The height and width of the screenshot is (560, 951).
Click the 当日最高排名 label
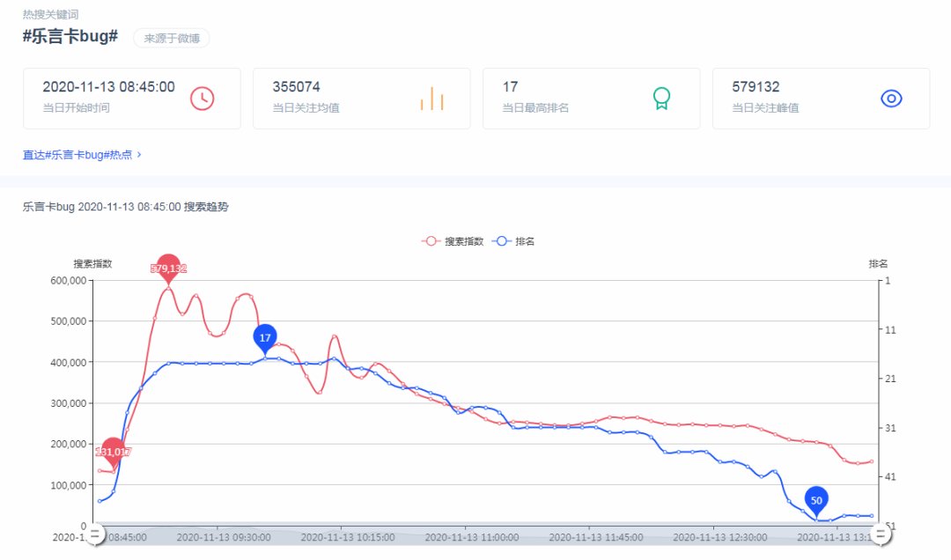[x=535, y=108]
